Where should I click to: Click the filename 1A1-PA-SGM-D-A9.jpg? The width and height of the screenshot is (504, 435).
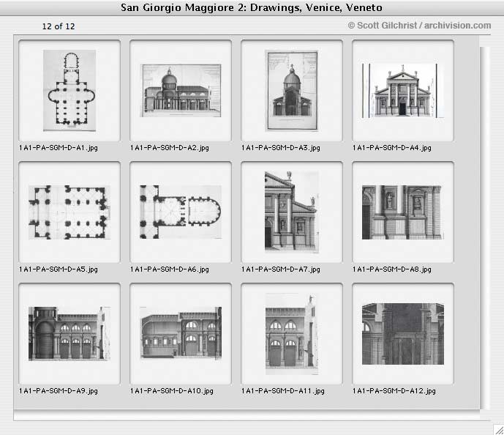point(59,391)
